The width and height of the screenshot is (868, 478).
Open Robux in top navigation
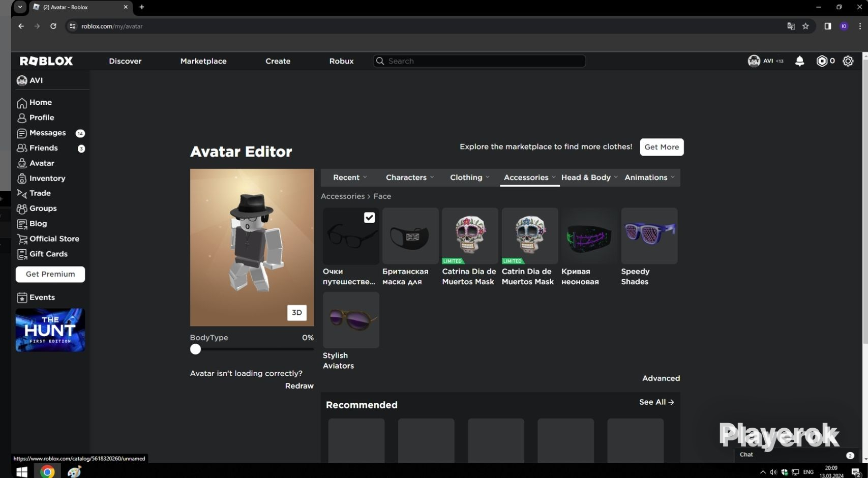click(341, 61)
